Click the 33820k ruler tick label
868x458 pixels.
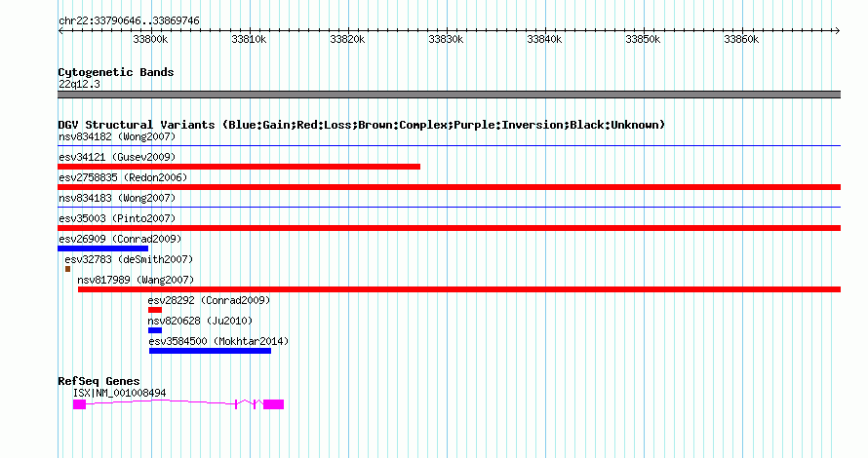pos(347,40)
